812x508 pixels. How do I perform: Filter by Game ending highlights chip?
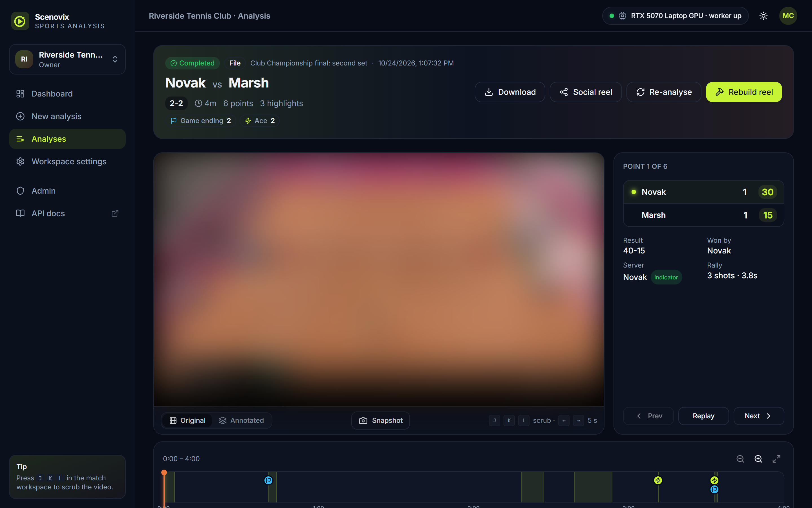click(201, 121)
